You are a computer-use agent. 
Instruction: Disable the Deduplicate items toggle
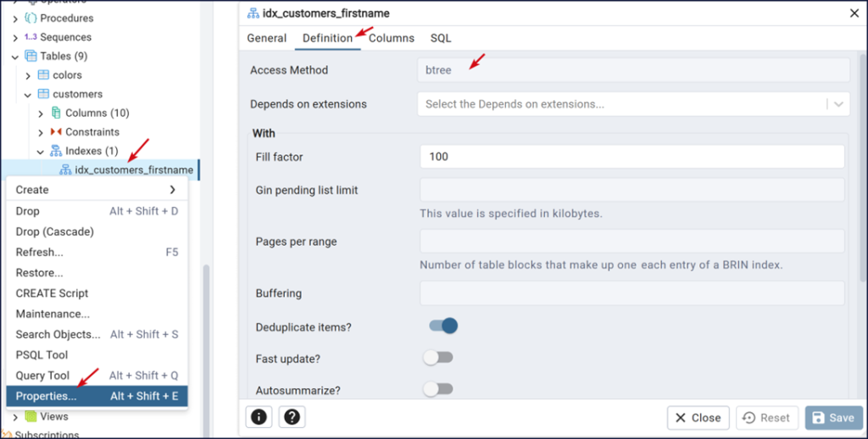pyautogui.click(x=443, y=325)
